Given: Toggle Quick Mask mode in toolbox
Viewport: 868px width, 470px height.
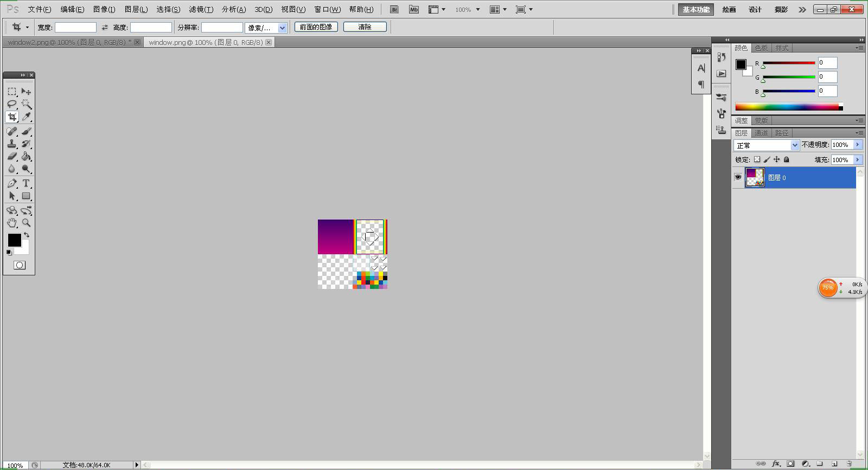Looking at the screenshot, I should click(x=20, y=265).
